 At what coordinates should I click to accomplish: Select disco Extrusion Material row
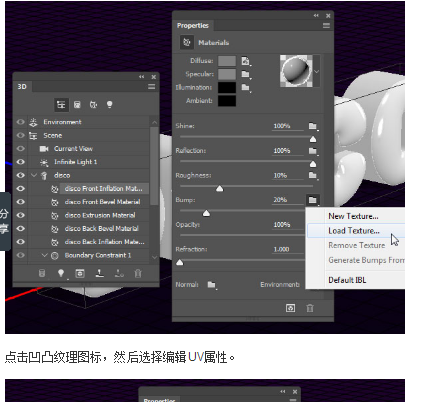tap(100, 215)
